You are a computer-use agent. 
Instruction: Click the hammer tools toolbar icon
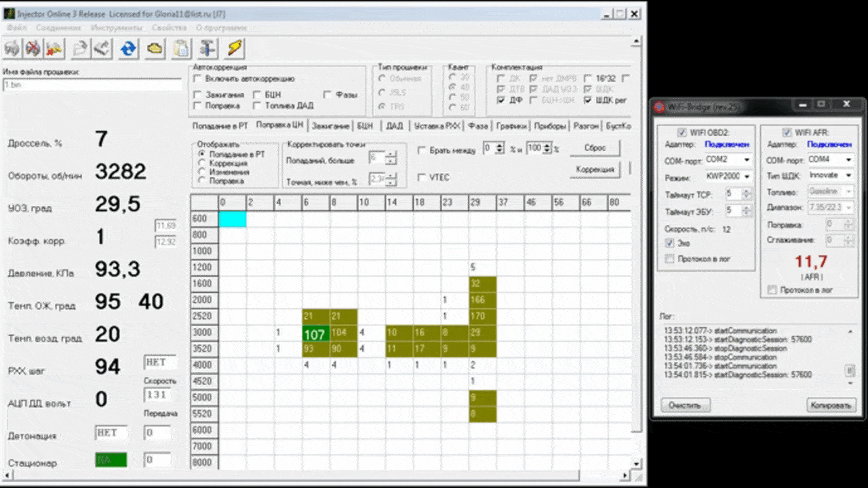point(208,48)
